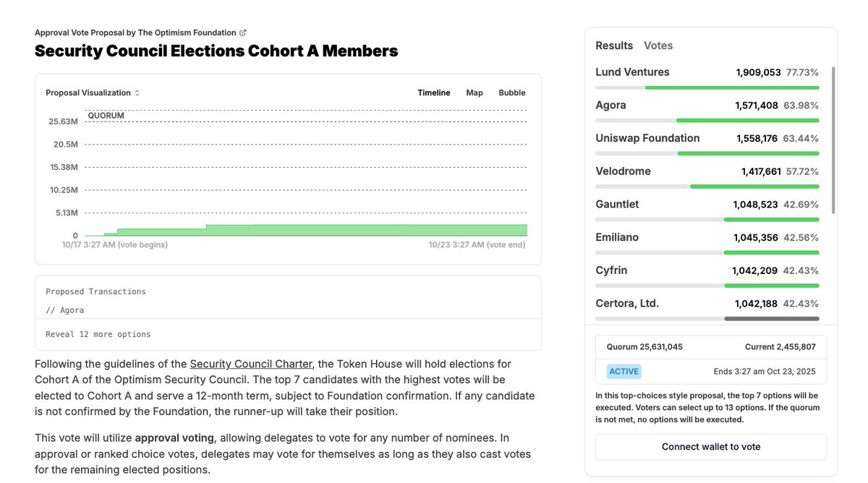The image size is (868, 483).
Task: Open the Security Council Charter link
Action: click(251, 364)
